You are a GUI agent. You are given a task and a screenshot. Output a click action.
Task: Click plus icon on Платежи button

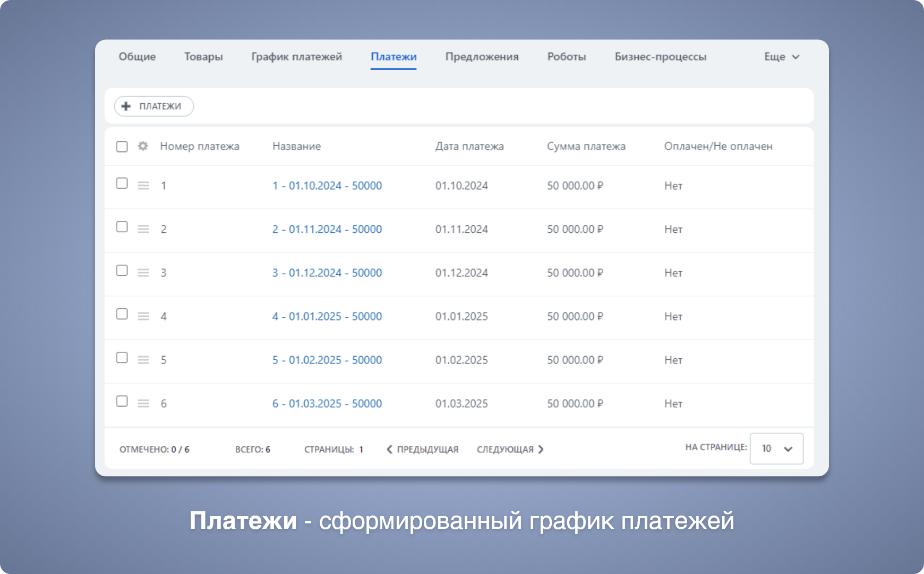point(126,106)
